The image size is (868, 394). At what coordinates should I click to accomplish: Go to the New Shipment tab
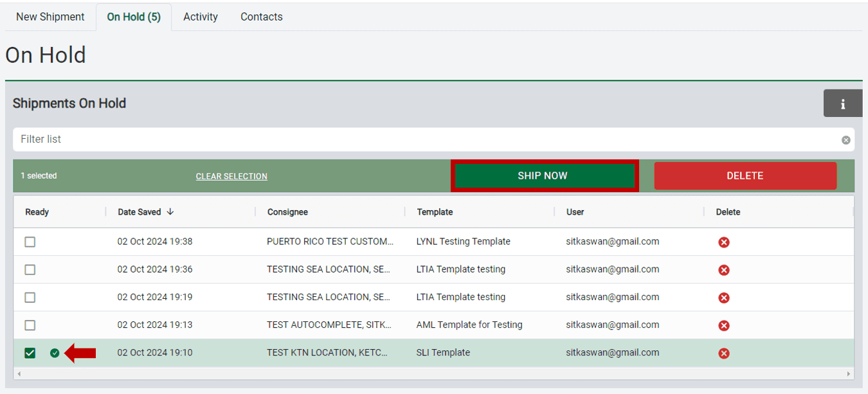(x=50, y=16)
